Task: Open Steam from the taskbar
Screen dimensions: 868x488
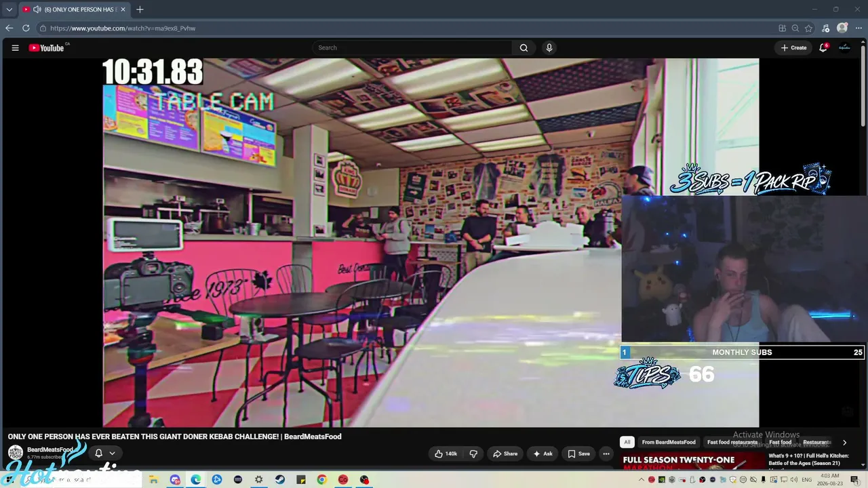Action: pyautogui.click(x=280, y=480)
